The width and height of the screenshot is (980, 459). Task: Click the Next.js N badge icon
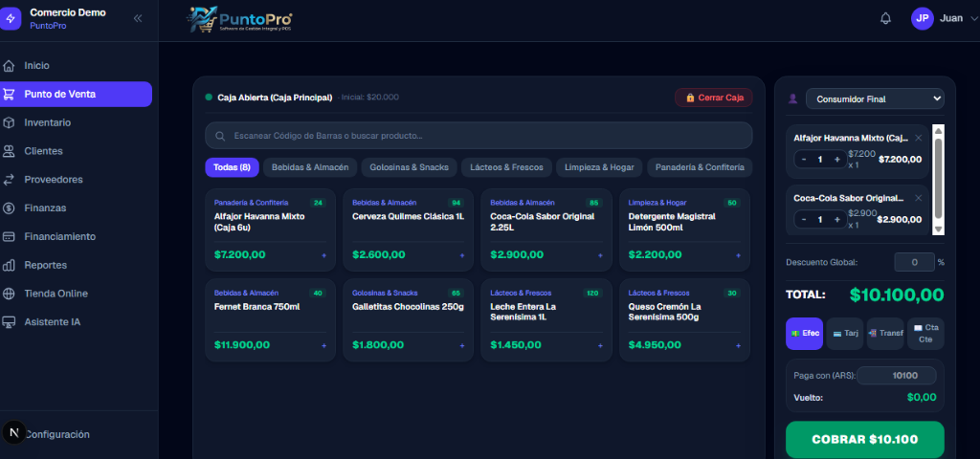click(x=14, y=432)
